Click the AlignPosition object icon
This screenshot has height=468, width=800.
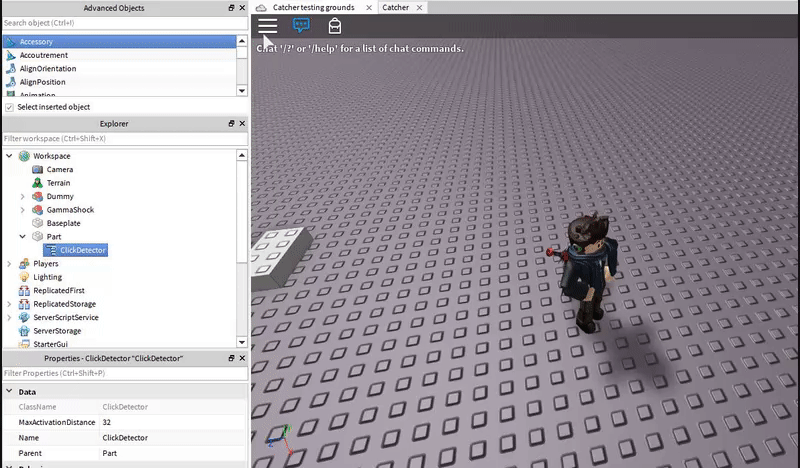pyautogui.click(x=11, y=82)
